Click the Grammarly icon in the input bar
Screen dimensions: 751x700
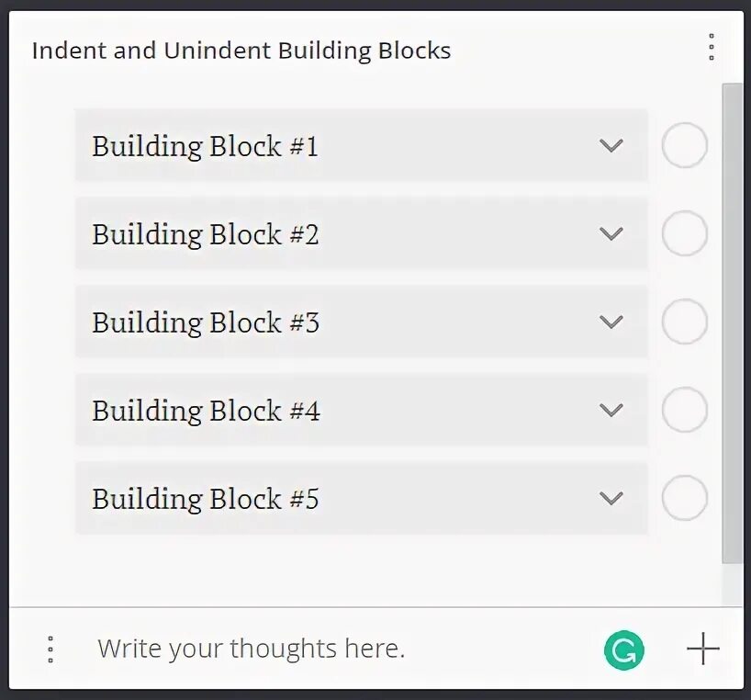point(623,650)
